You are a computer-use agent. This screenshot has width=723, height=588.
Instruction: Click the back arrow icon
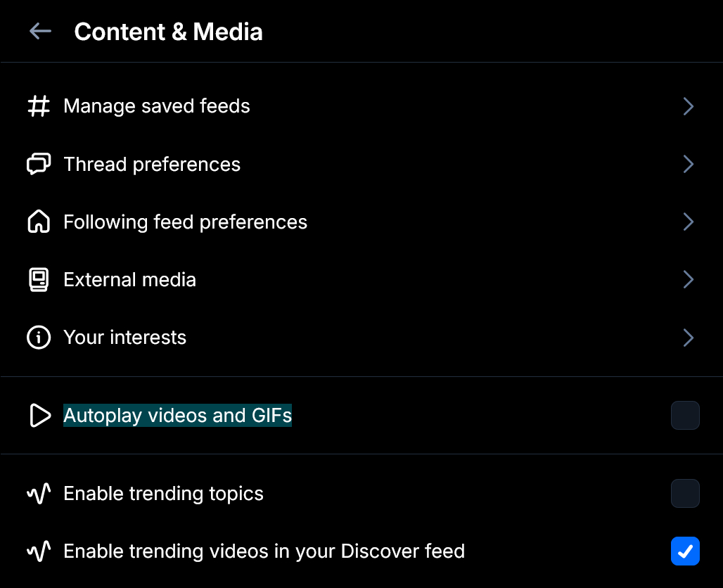pos(40,32)
